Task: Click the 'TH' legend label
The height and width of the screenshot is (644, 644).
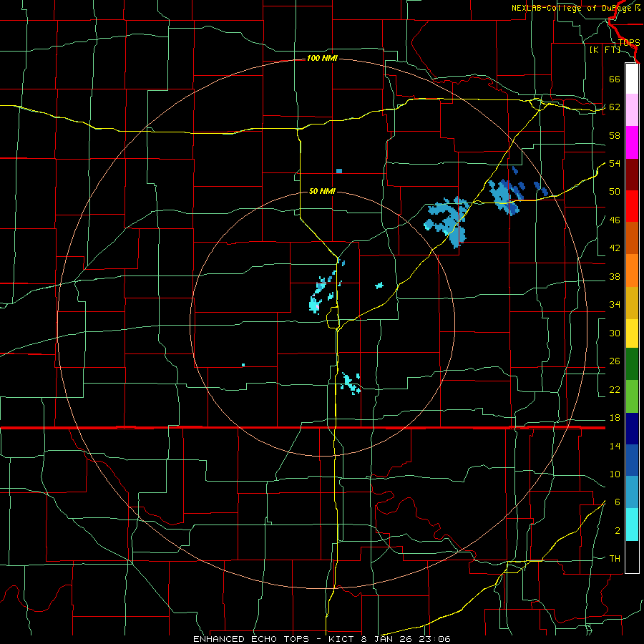Action: pos(615,559)
